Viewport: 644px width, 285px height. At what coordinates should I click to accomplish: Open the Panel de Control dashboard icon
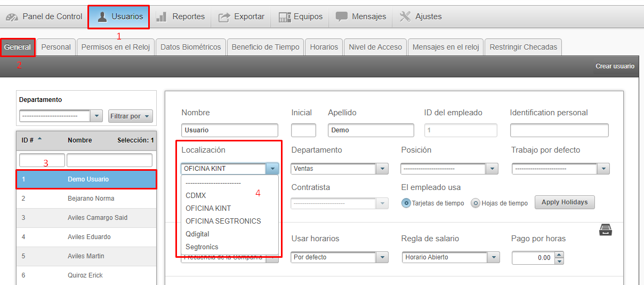[12, 17]
